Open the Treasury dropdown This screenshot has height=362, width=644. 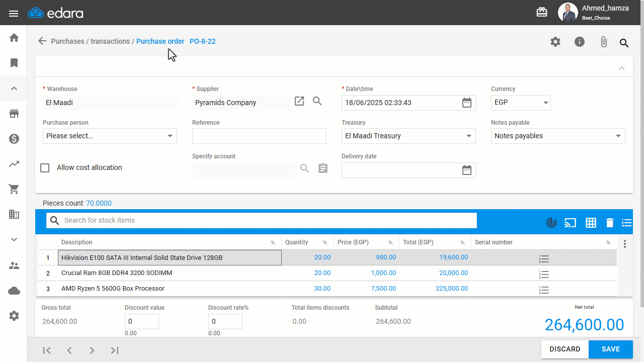[x=409, y=136]
